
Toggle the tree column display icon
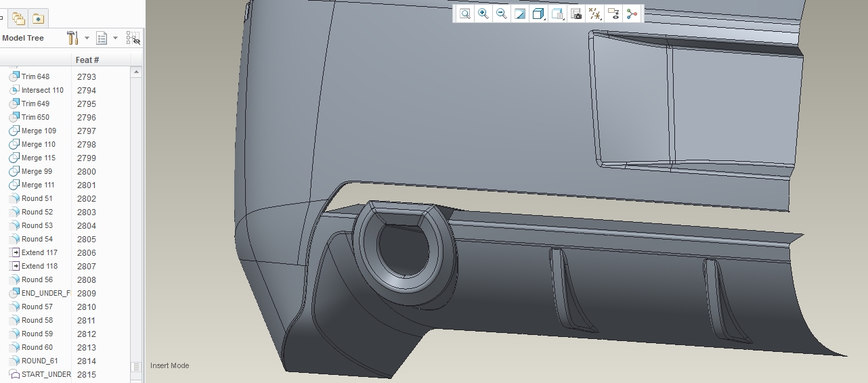coord(133,38)
